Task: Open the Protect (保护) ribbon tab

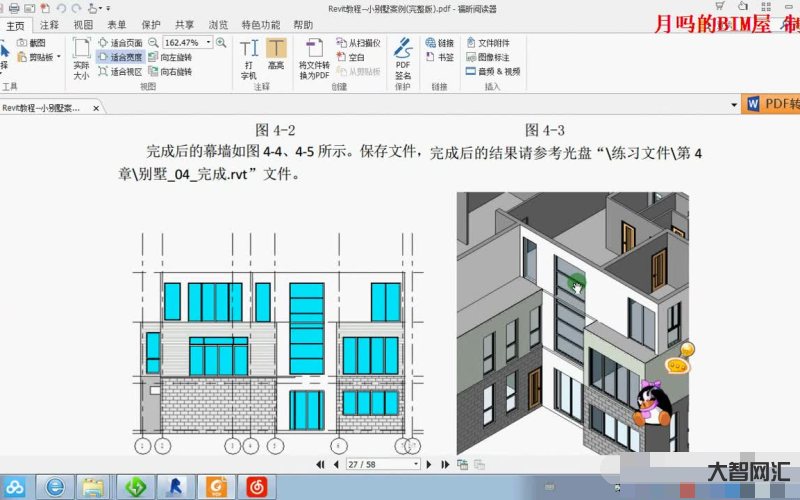Action: [151, 25]
